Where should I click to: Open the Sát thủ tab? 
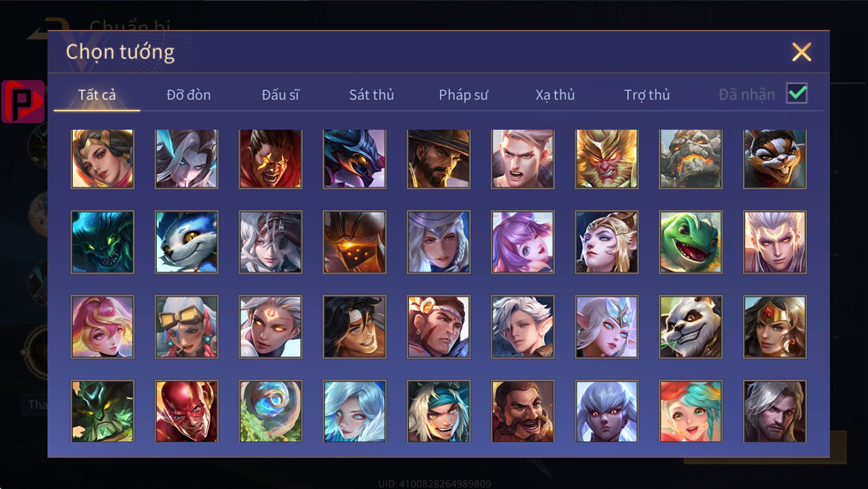point(372,95)
